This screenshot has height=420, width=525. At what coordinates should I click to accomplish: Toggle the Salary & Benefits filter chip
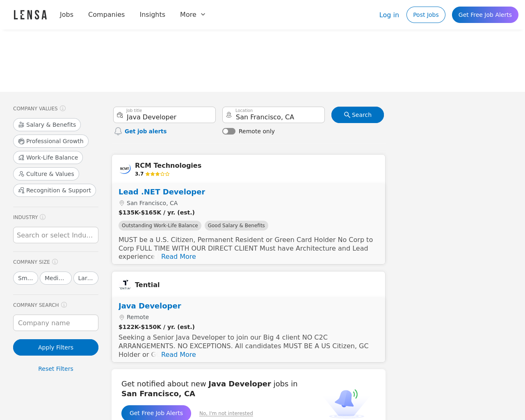pyautogui.click(x=47, y=125)
